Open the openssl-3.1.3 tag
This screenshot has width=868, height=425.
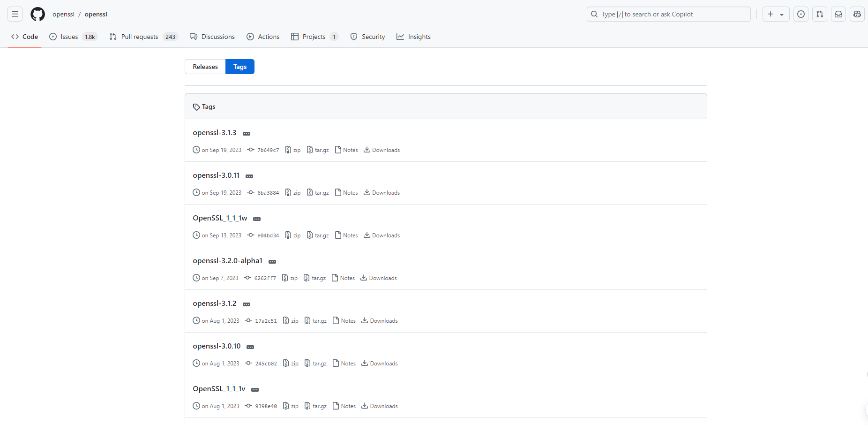(x=215, y=133)
